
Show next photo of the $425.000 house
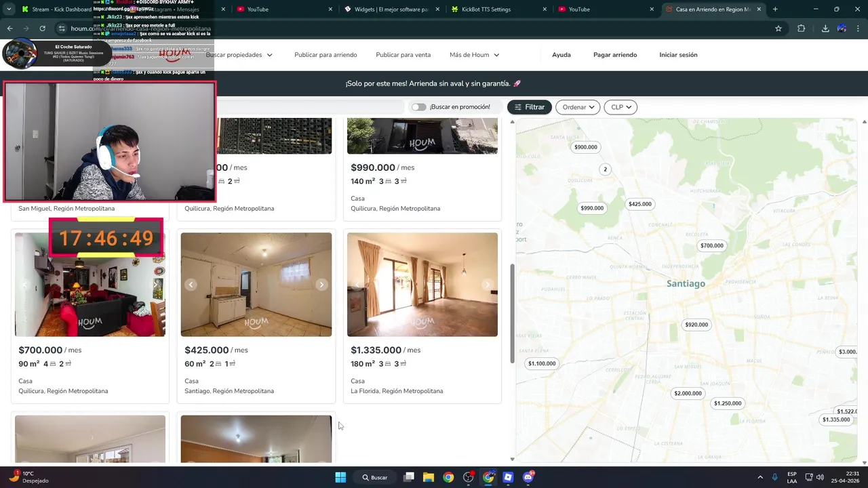tap(321, 285)
